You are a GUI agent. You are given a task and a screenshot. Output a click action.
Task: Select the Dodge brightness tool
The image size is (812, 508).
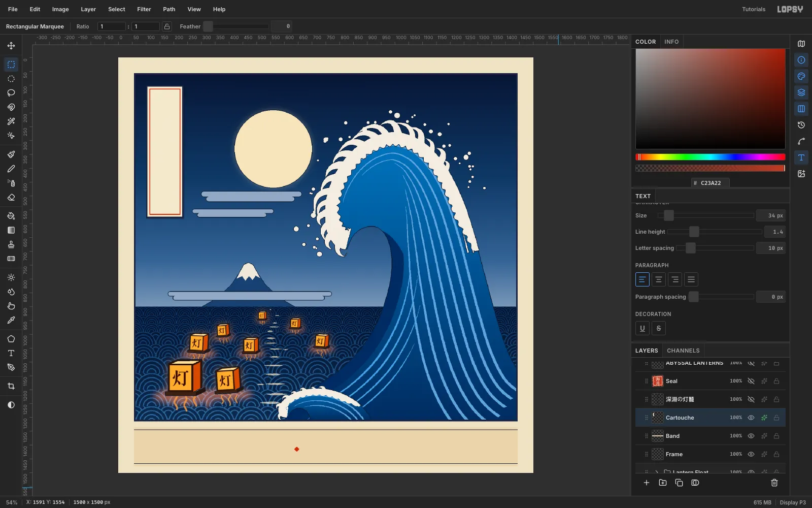click(11, 277)
